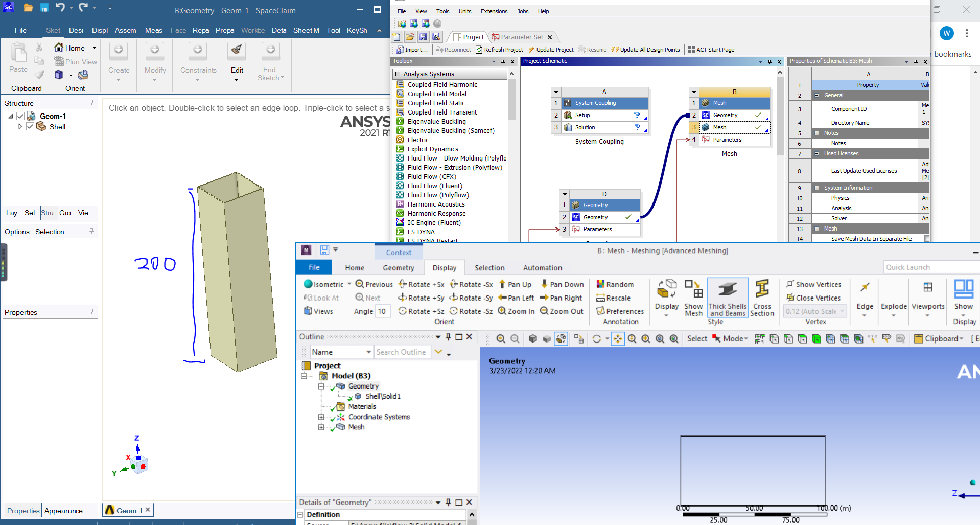Click Angle value field in Orient group

pyautogui.click(x=383, y=311)
